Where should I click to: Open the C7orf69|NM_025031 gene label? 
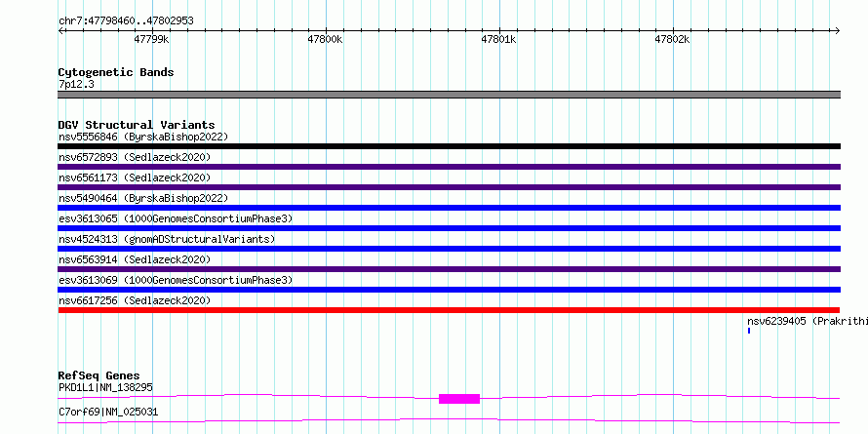coord(108,413)
